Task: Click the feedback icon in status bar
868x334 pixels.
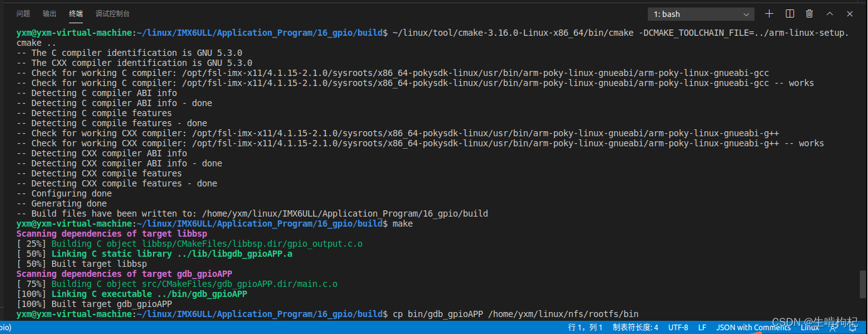Action: (x=835, y=328)
